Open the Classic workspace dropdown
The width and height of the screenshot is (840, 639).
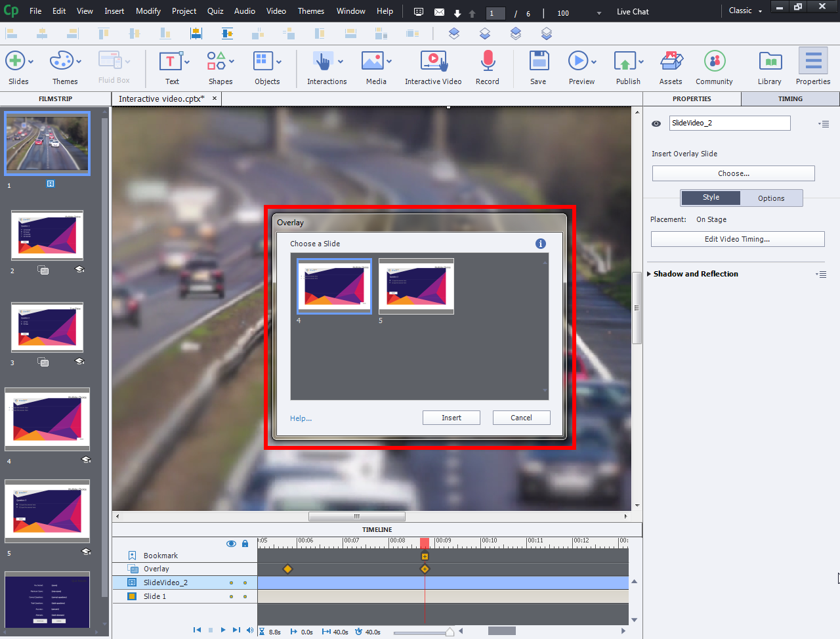pos(745,11)
